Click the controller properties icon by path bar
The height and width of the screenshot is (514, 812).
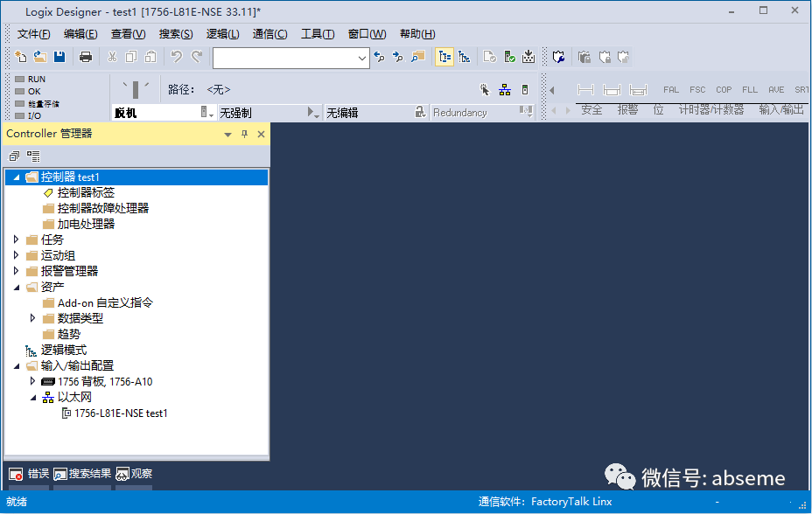click(525, 90)
